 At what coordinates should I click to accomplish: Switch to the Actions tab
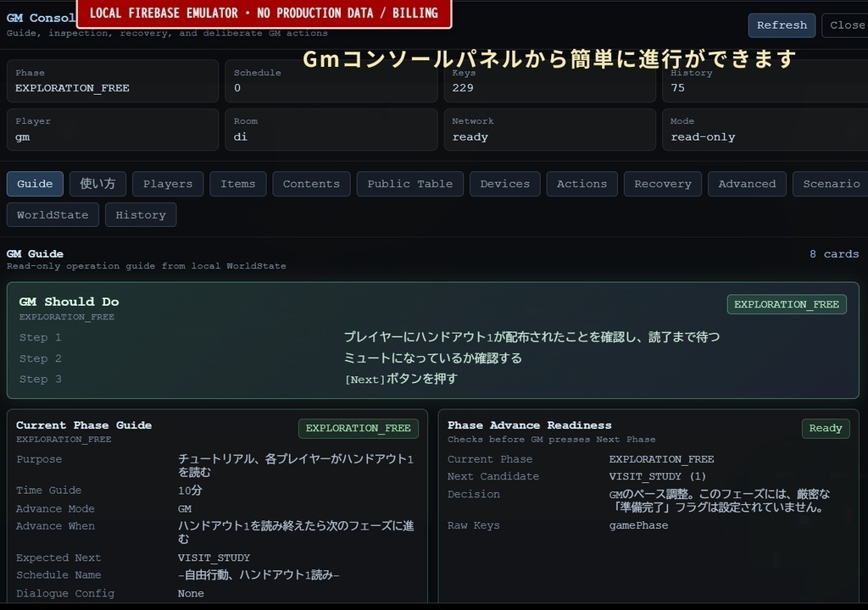coord(581,184)
